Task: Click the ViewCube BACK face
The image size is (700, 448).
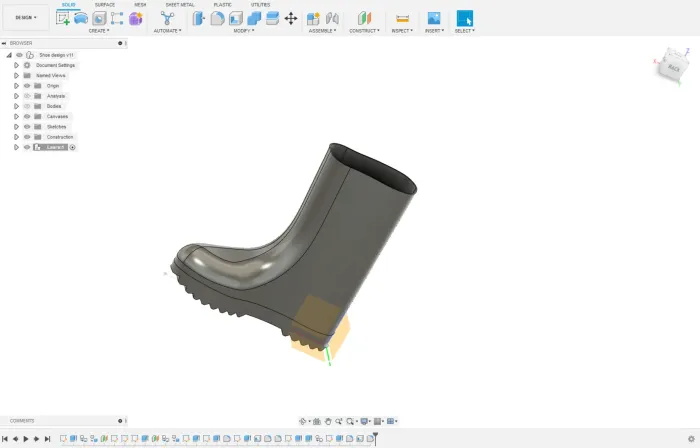Action: coord(674,68)
